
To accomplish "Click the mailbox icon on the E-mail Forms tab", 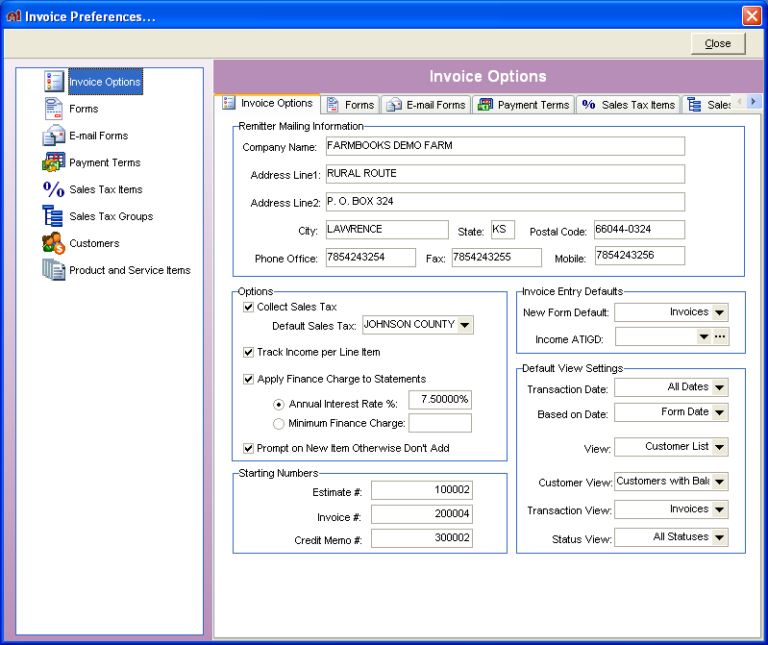I will click(394, 105).
